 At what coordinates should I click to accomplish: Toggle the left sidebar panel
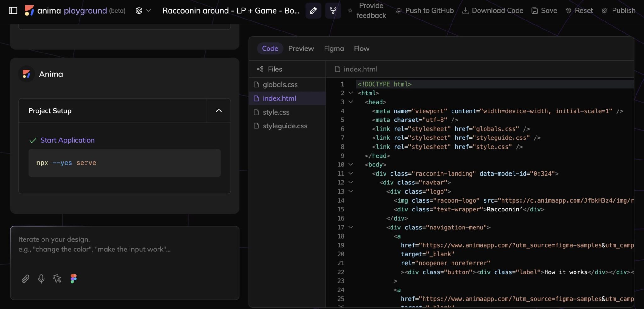click(x=13, y=10)
